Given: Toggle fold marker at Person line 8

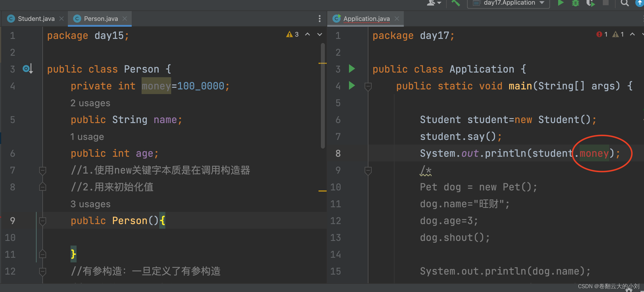Looking at the screenshot, I should coord(43,187).
